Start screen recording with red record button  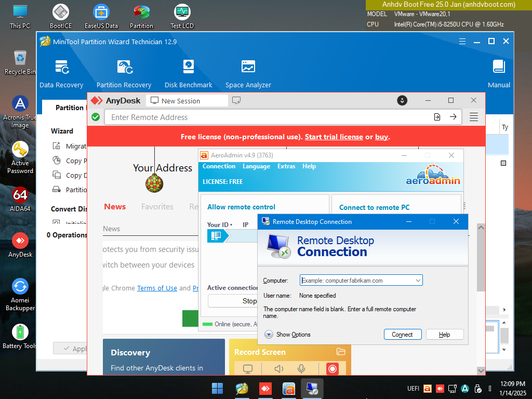point(332,369)
